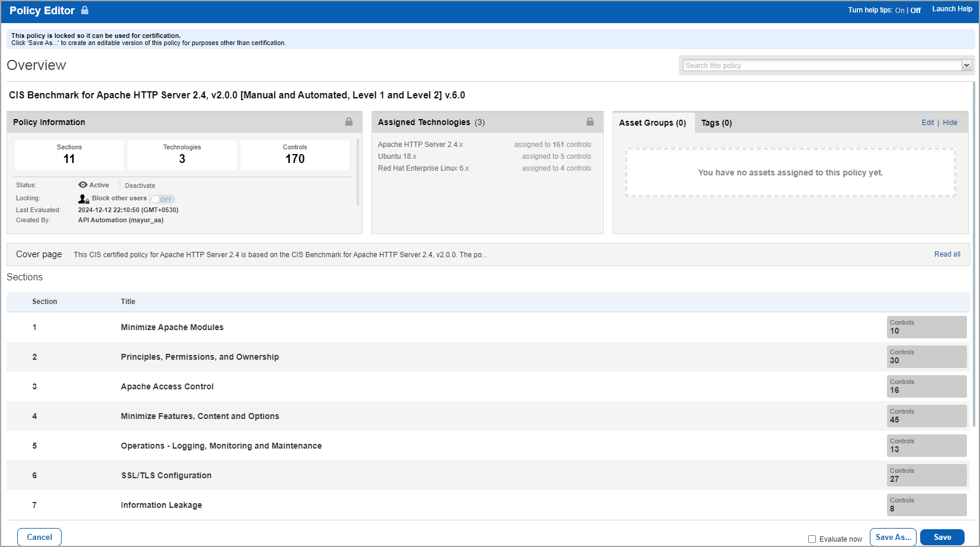Click the Block other users person icon
The width and height of the screenshot is (980, 547).
(x=83, y=199)
